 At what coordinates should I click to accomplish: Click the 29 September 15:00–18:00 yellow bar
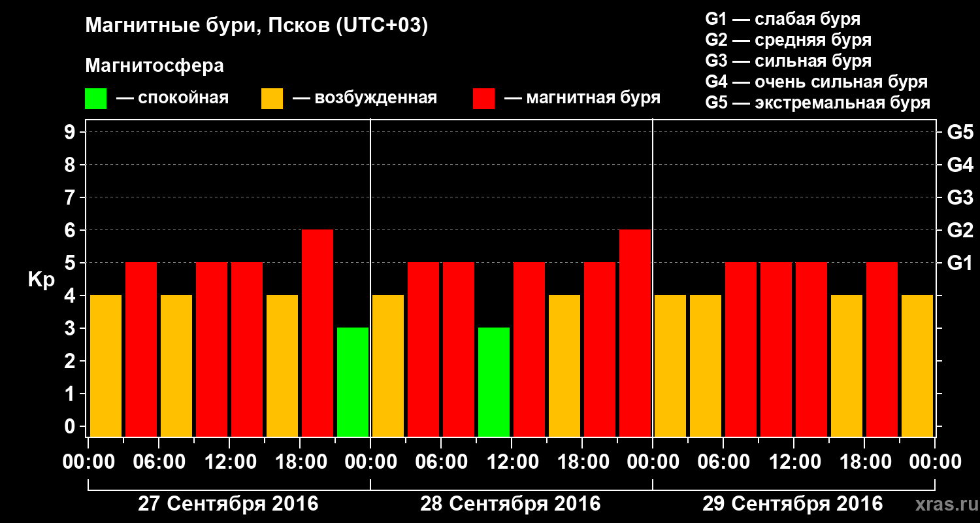(x=847, y=365)
